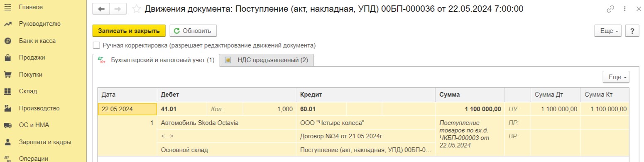
Task: Add document to favorites with star icon
Action: [136, 9]
